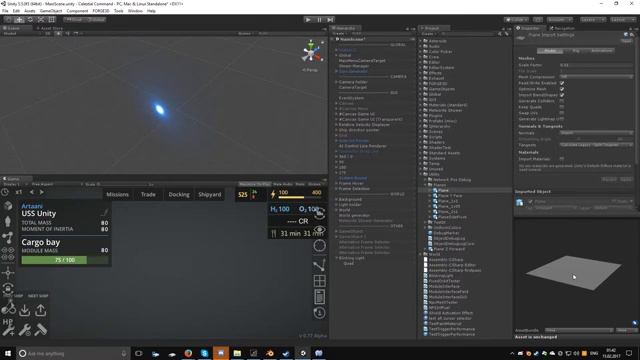Toggle the Generate Colliders checkbox
The height and width of the screenshot is (360, 640).
[x=562, y=101]
